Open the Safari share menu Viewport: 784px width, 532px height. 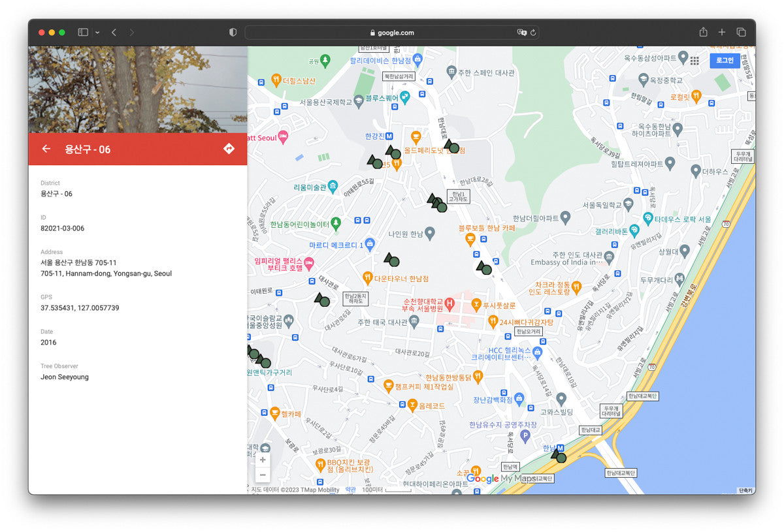click(x=703, y=32)
